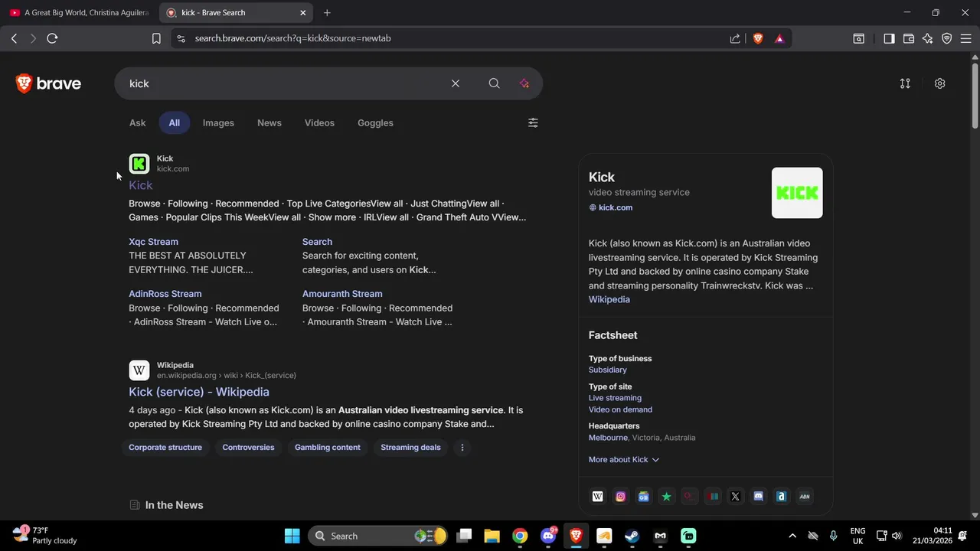Open Kick's ABN profile icon
Viewport: 980px width, 551px height.
click(804, 497)
